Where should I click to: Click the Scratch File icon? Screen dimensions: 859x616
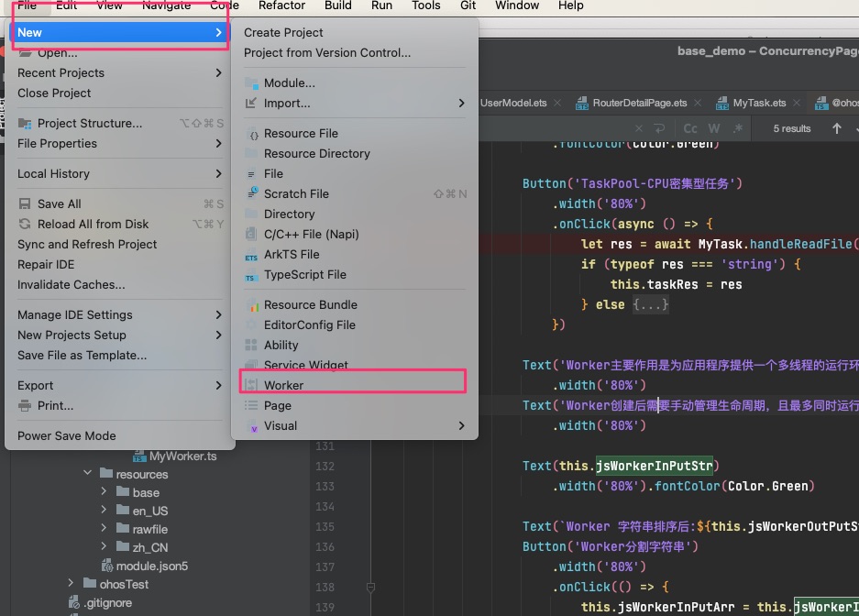(252, 194)
